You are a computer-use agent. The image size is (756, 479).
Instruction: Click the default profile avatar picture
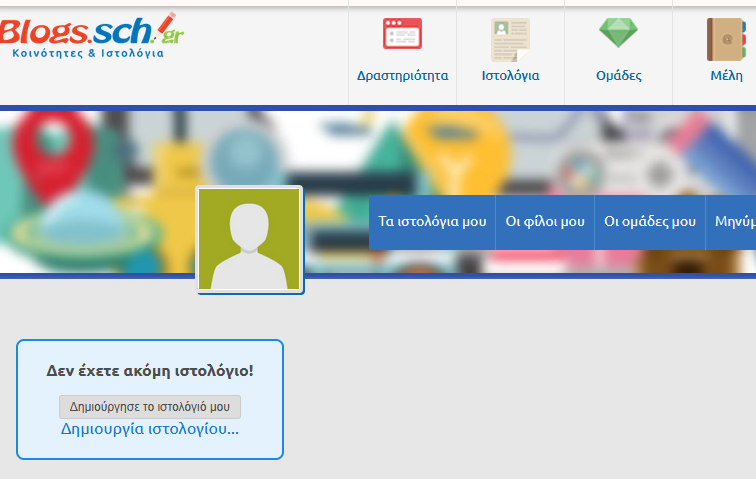(250, 239)
